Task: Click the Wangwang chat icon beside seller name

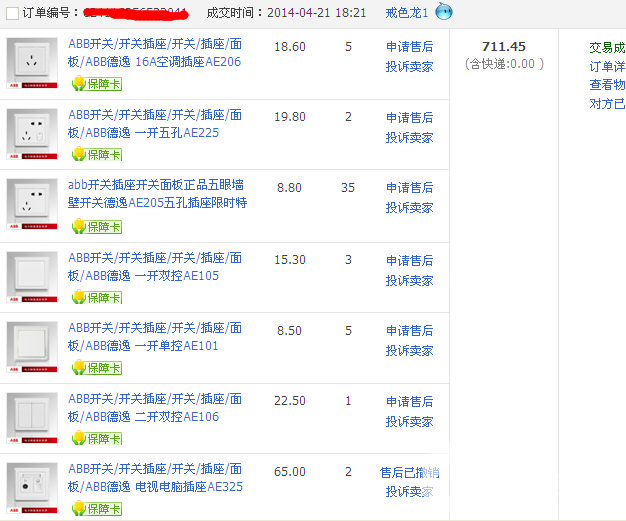Action: tap(444, 12)
